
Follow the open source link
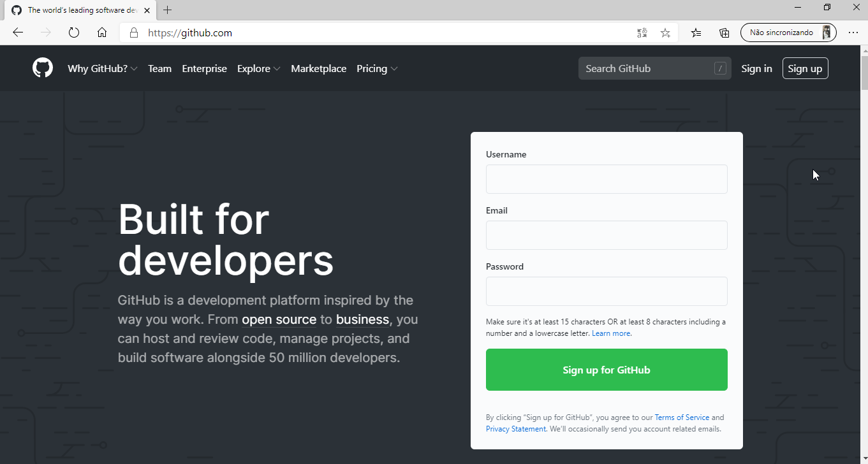[x=279, y=319]
